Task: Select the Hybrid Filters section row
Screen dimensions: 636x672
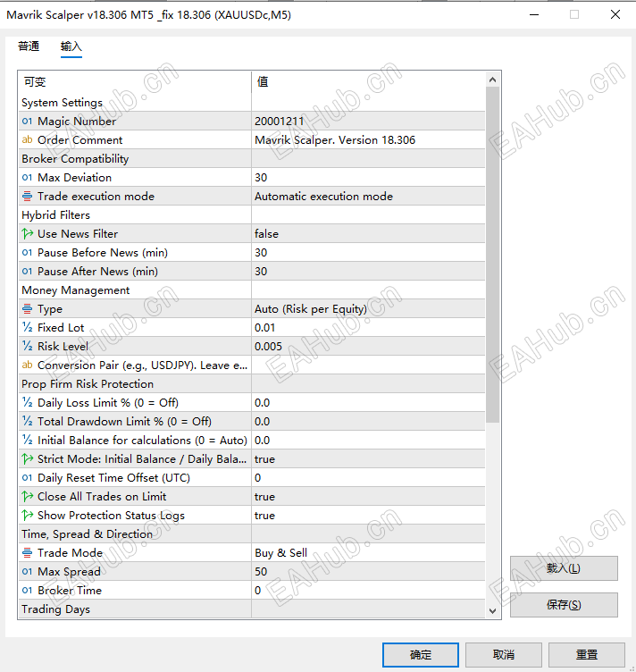Action: [x=252, y=214]
